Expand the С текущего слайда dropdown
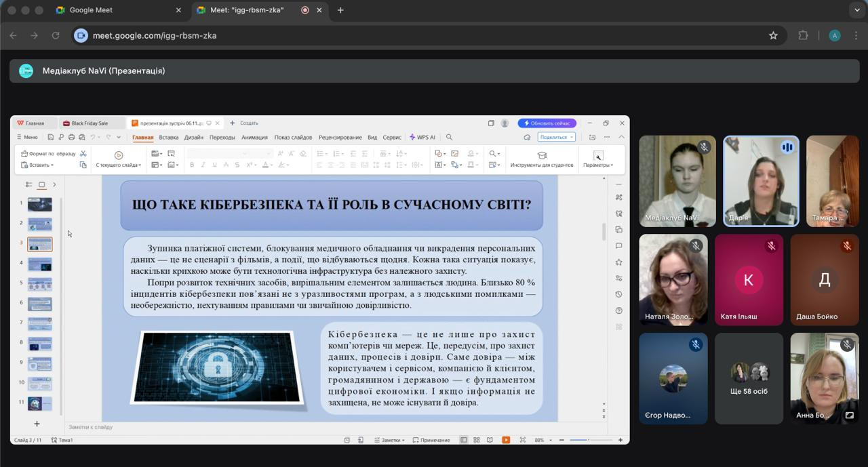Screen dimensions: 868x467 click(119, 165)
